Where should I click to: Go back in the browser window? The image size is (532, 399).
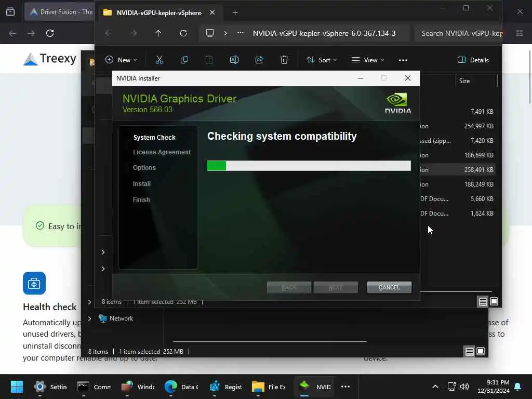pyautogui.click(x=12, y=33)
